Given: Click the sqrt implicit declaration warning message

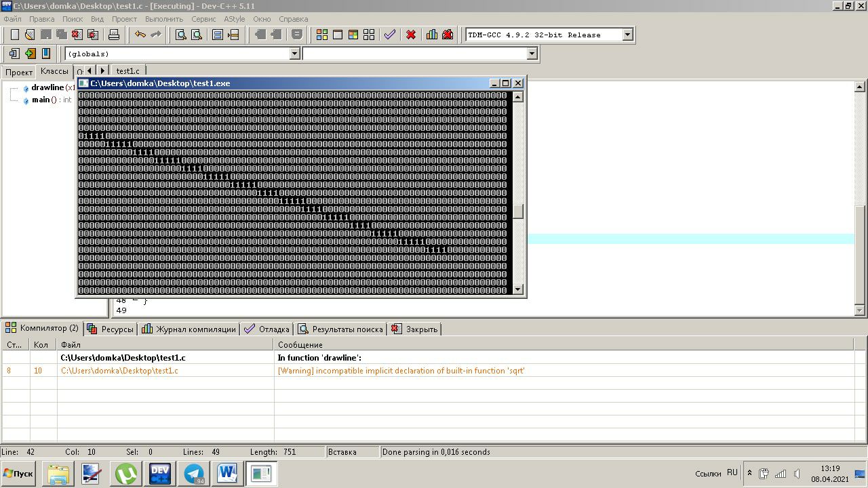Looking at the screenshot, I should pyautogui.click(x=401, y=371).
